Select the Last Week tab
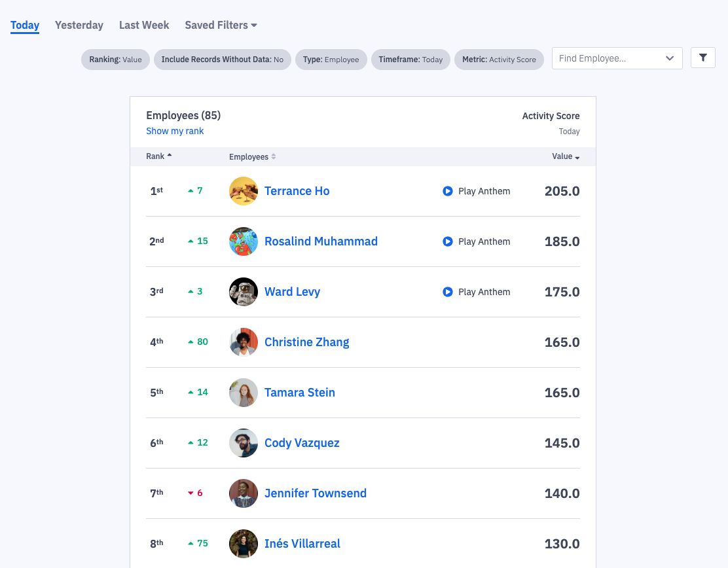The height and width of the screenshot is (568, 728). [x=143, y=25]
